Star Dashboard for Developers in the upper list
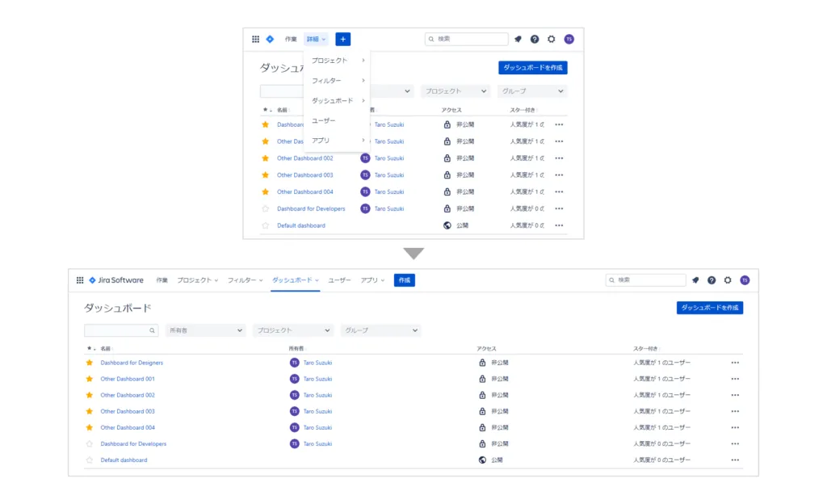Screen dimensions: 827x504 [x=265, y=208]
